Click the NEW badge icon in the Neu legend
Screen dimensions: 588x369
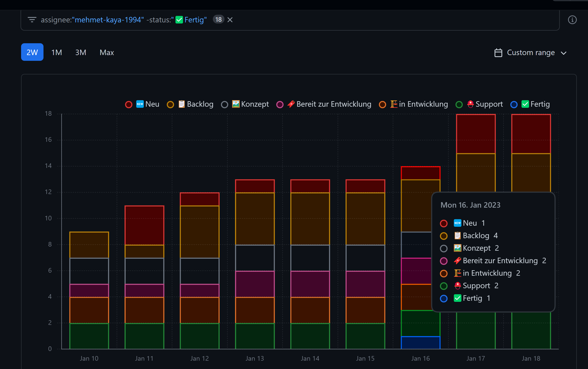[140, 104]
